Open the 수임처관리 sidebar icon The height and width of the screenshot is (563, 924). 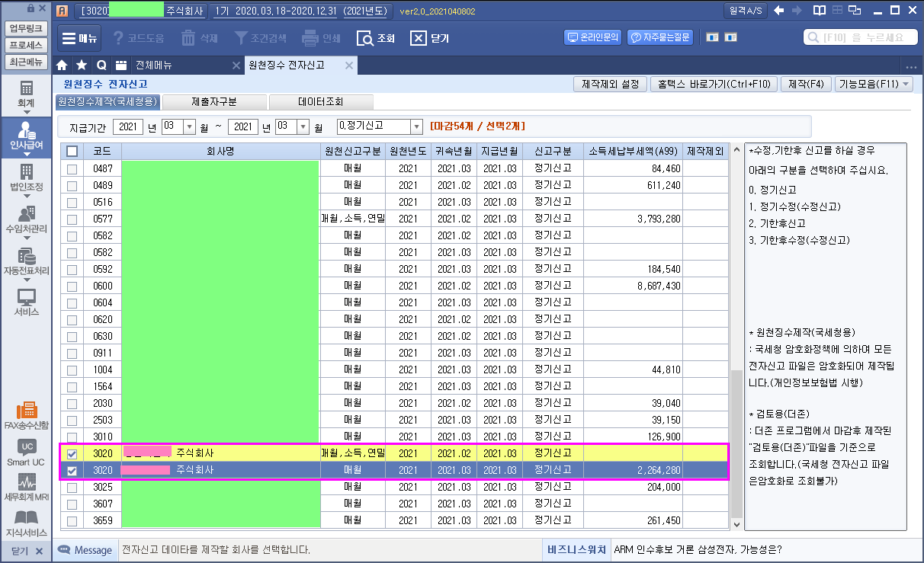(x=27, y=219)
